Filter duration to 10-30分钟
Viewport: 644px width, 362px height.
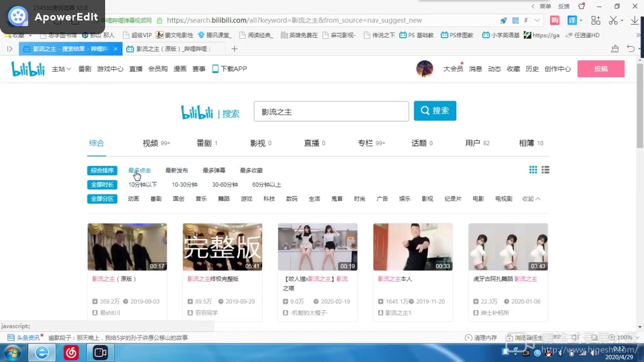pyautogui.click(x=185, y=185)
